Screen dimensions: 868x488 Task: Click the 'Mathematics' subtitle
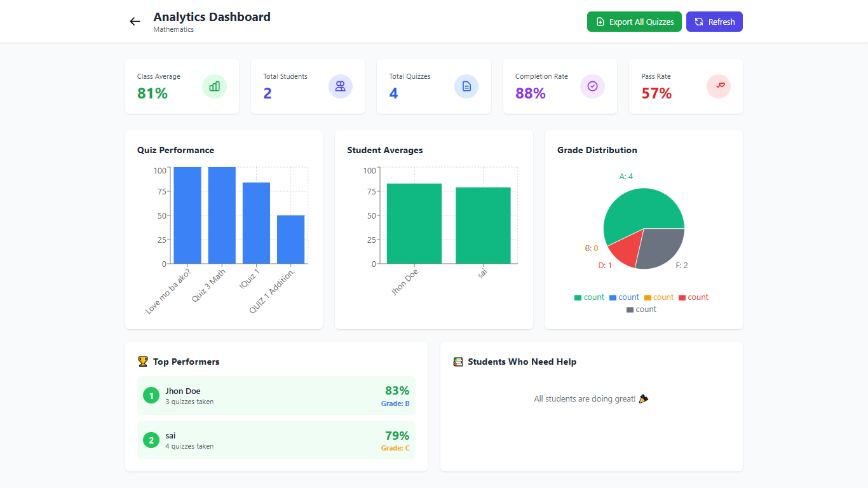pyautogui.click(x=173, y=29)
